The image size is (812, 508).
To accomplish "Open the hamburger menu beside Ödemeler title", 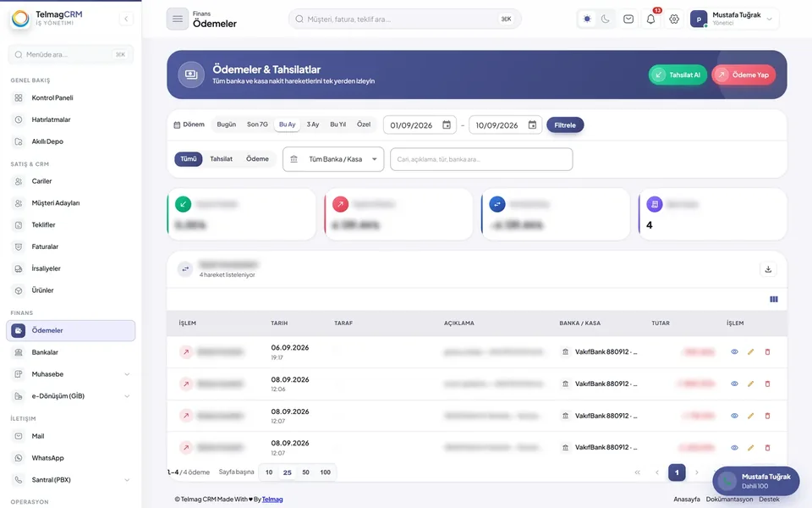I will point(177,19).
